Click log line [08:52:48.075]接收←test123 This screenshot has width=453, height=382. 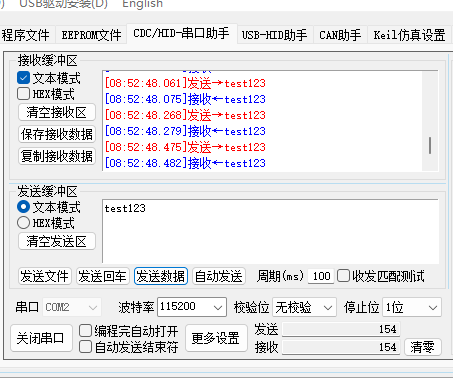pos(185,99)
